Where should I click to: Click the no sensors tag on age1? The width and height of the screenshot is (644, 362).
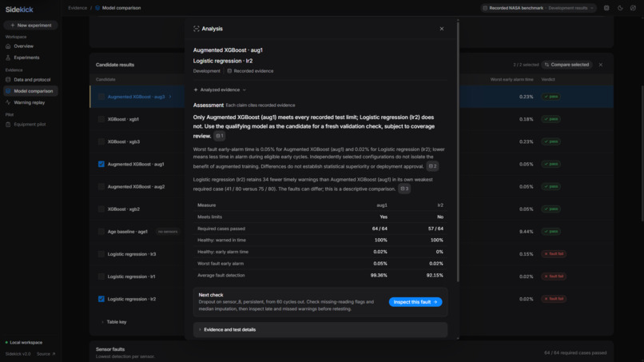168,232
